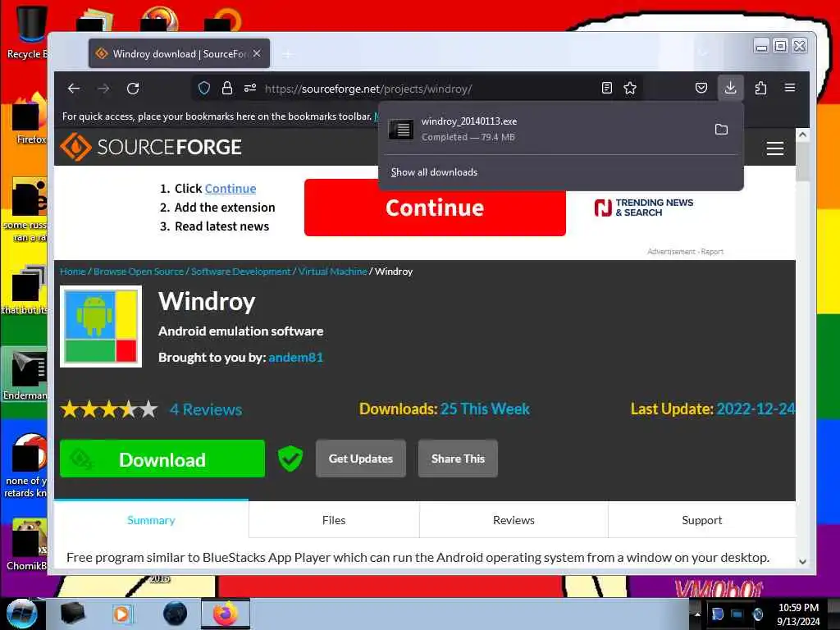Image resolution: width=840 pixels, height=630 pixels.
Task: Click Last Update 2022-12-24 date
Action: (756, 409)
